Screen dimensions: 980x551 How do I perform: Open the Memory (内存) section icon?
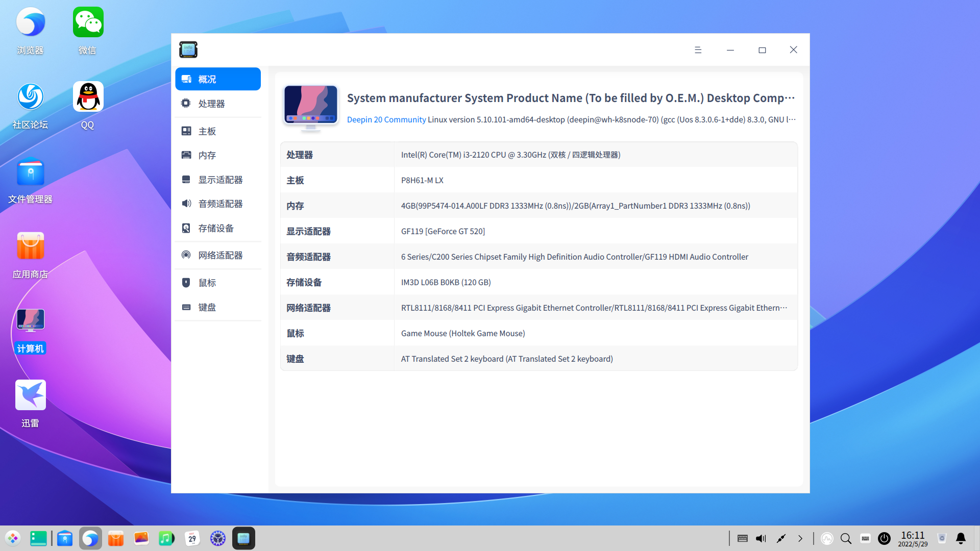point(186,155)
